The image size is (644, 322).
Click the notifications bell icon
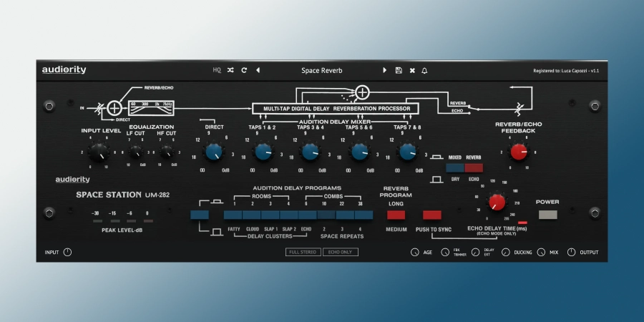pos(424,71)
